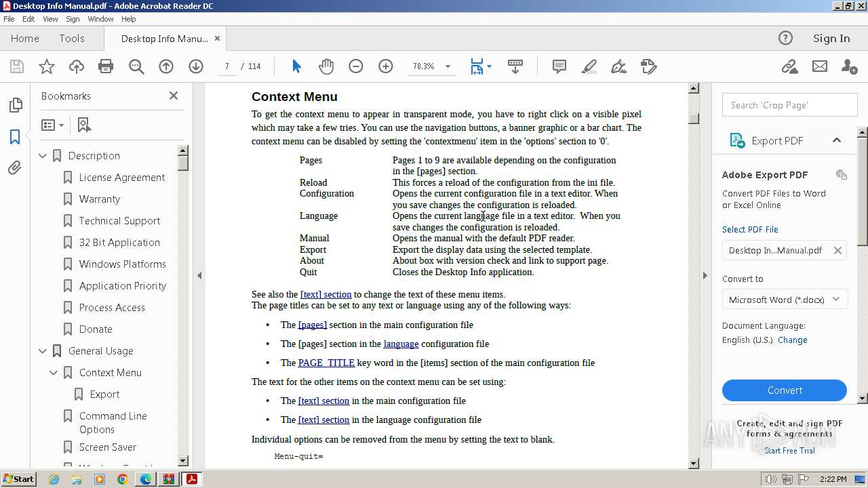
Task: Collapse the General Usage bookmark group
Action: click(43, 351)
